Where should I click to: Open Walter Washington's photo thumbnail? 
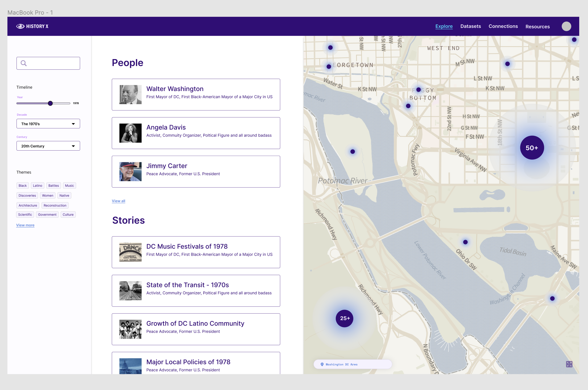coord(130,94)
